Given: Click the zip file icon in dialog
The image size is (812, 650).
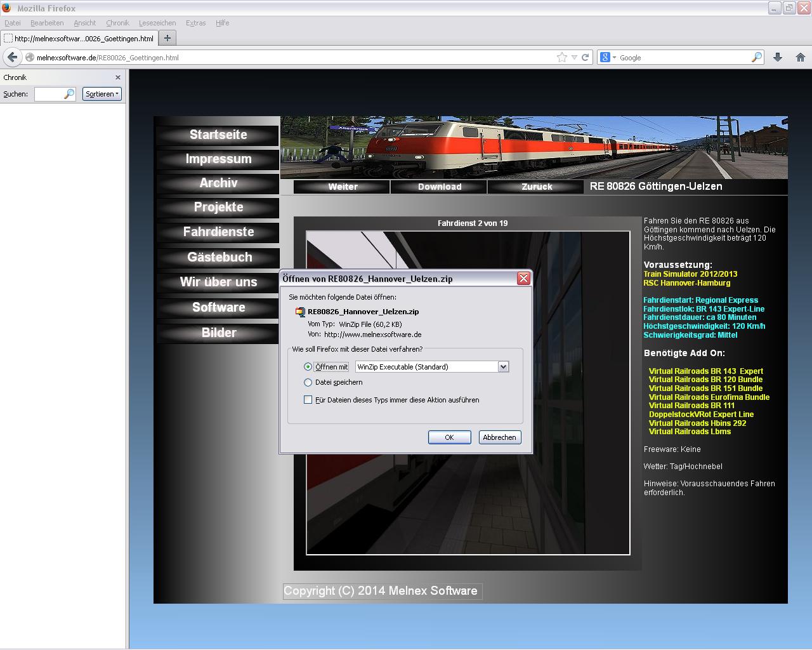Looking at the screenshot, I should pyautogui.click(x=301, y=312).
